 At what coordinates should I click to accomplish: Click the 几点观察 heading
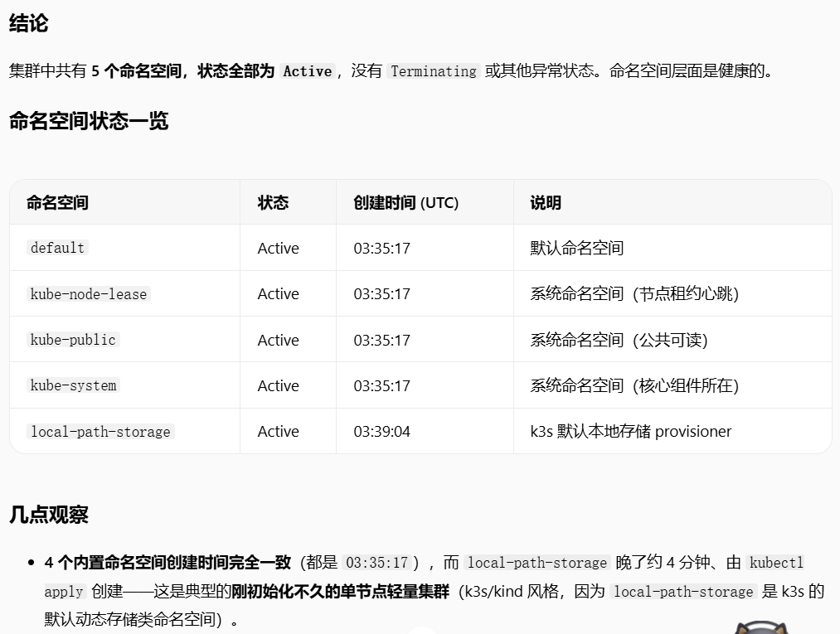[x=49, y=515]
